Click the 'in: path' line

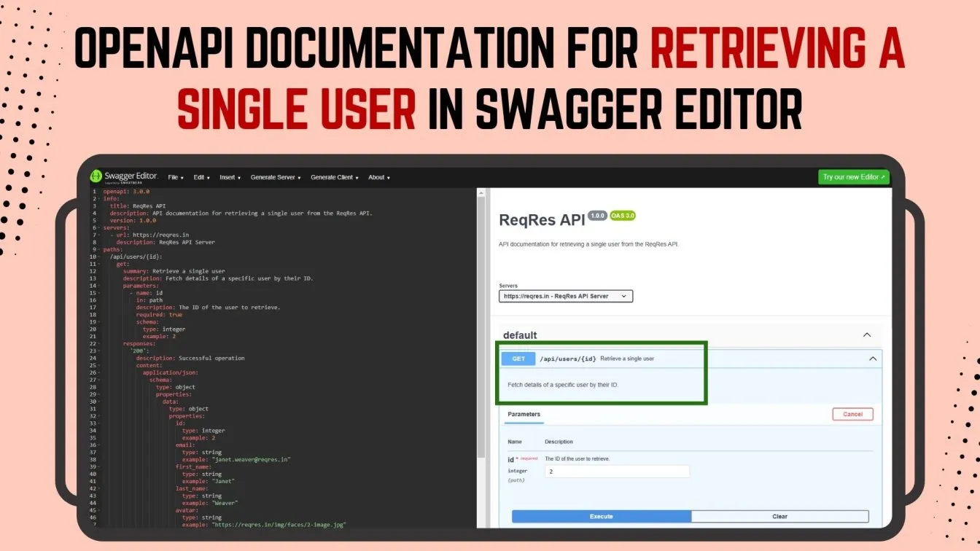[149, 300]
